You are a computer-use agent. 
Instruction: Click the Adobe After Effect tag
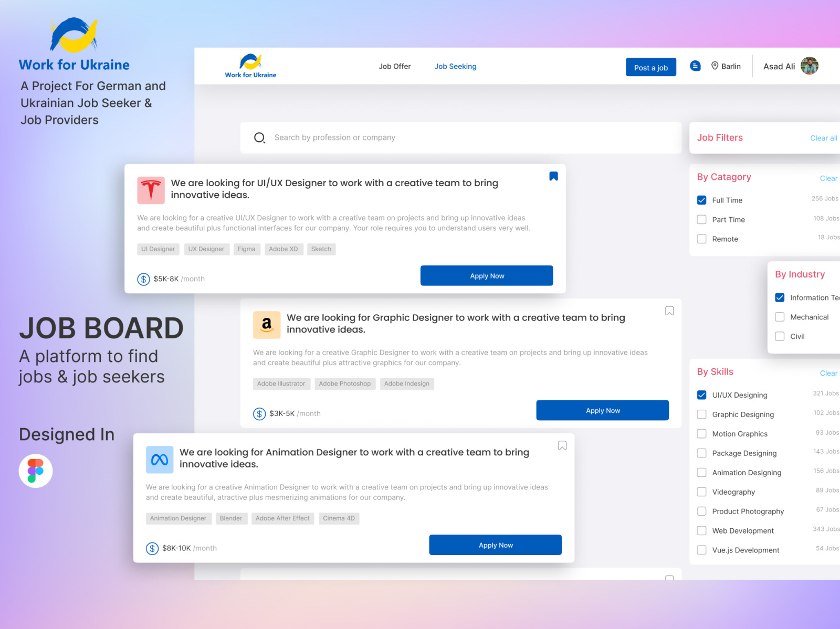(282, 518)
